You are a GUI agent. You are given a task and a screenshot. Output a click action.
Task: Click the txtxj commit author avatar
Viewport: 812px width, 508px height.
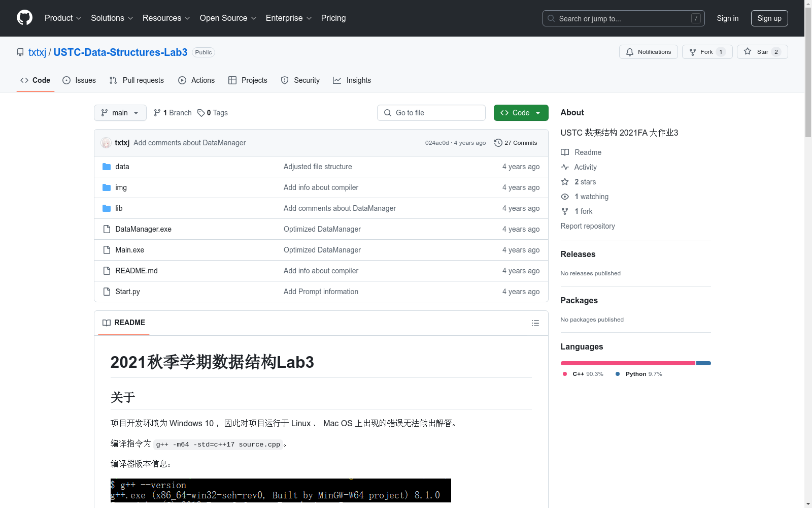click(106, 143)
